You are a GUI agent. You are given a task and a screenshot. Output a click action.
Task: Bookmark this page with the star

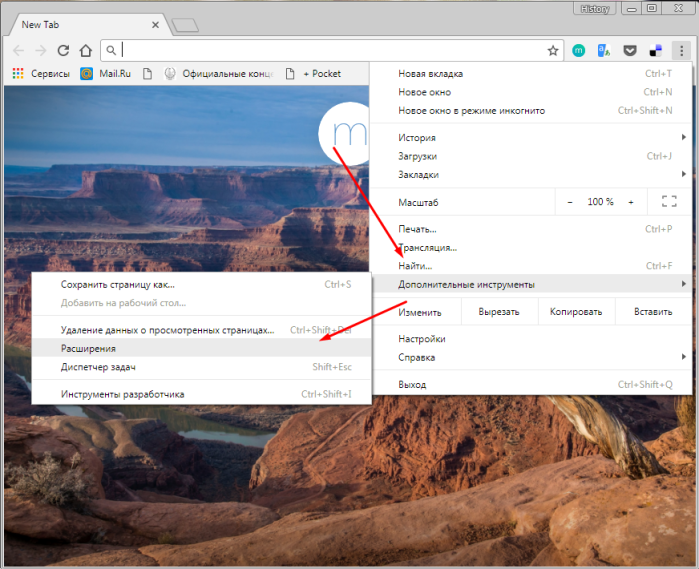(553, 51)
